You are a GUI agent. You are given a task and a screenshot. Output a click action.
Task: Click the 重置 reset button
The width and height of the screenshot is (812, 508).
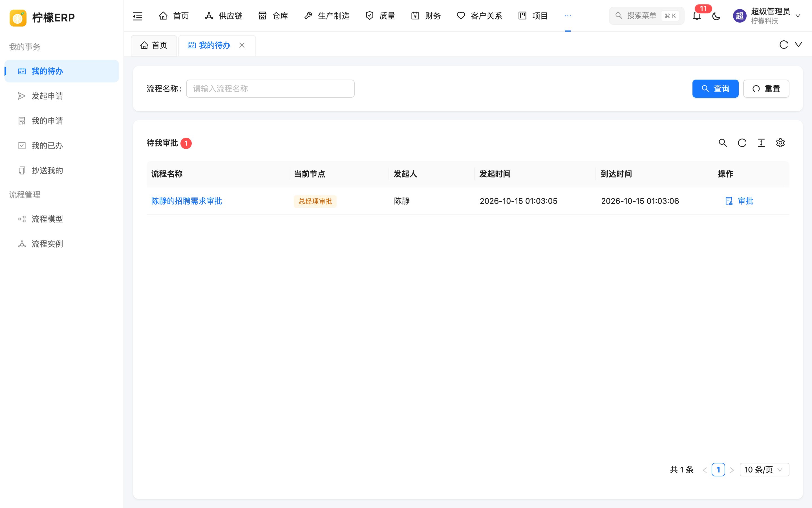coord(766,89)
